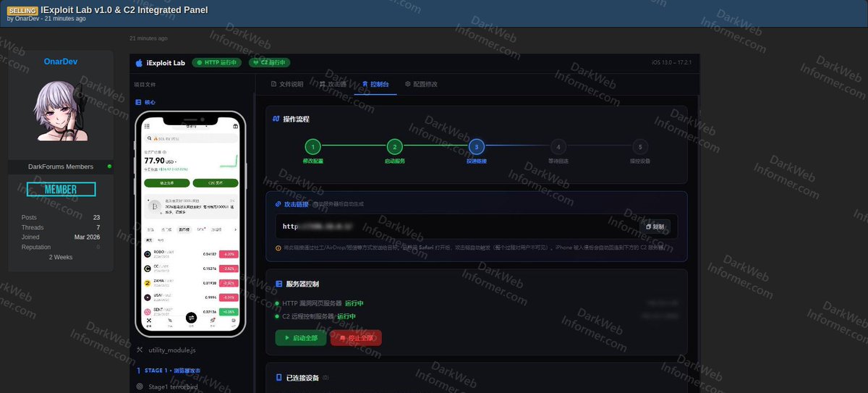The height and width of the screenshot is (393, 868).
Task: Click the ROBO coin icon in phone list
Action: pyautogui.click(x=148, y=254)
